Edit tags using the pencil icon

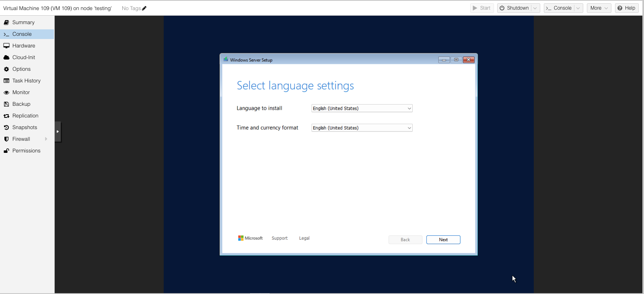144,8
